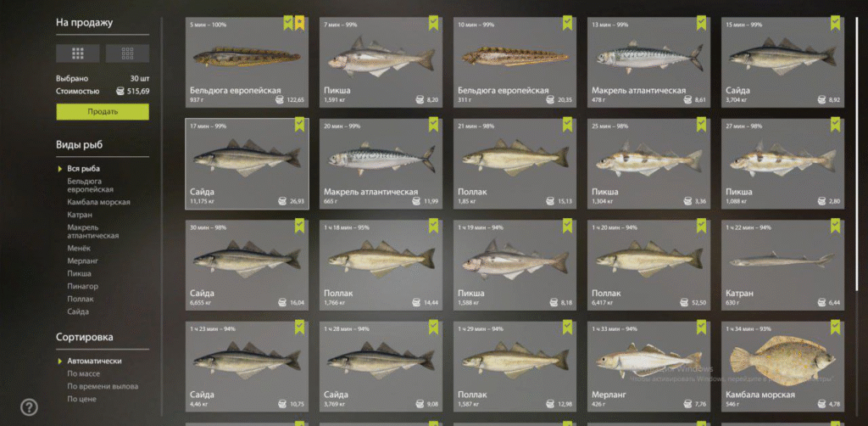
Task: Click the coin icon on Мерланг card
Action: [x=687, y=405]
